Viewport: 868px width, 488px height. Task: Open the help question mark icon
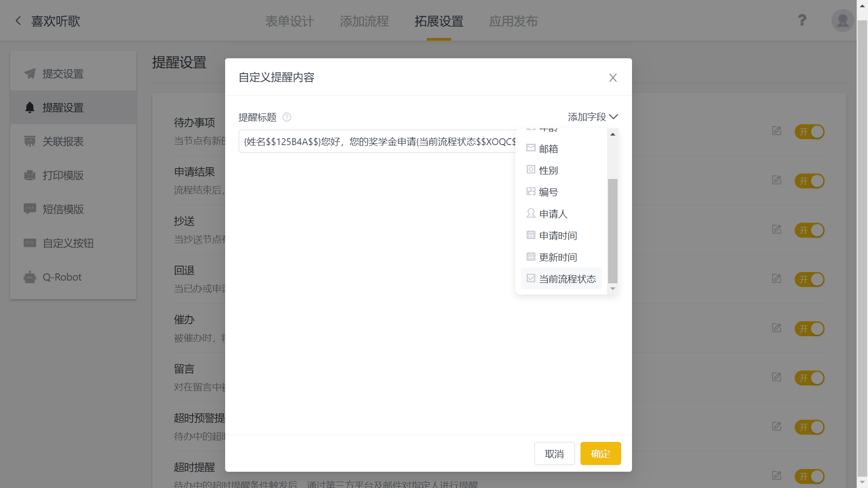802,20
